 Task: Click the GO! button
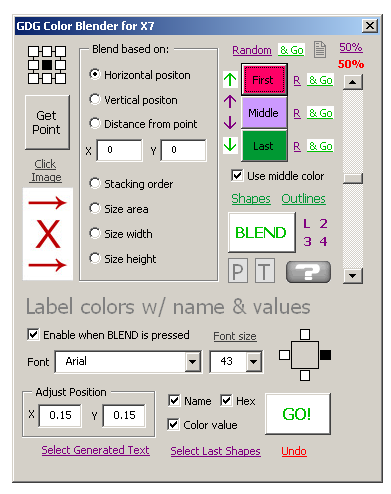298,414
